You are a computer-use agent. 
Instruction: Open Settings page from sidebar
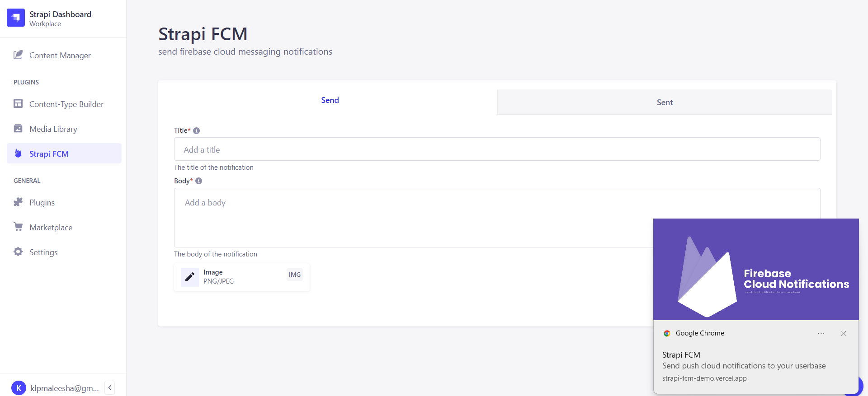(x=64, y=252)
